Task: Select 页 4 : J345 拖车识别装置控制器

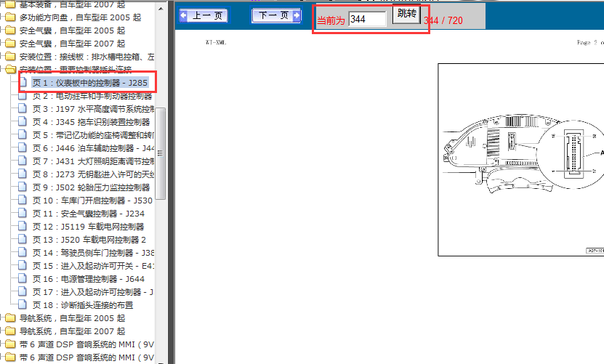Action: (91, 122)
